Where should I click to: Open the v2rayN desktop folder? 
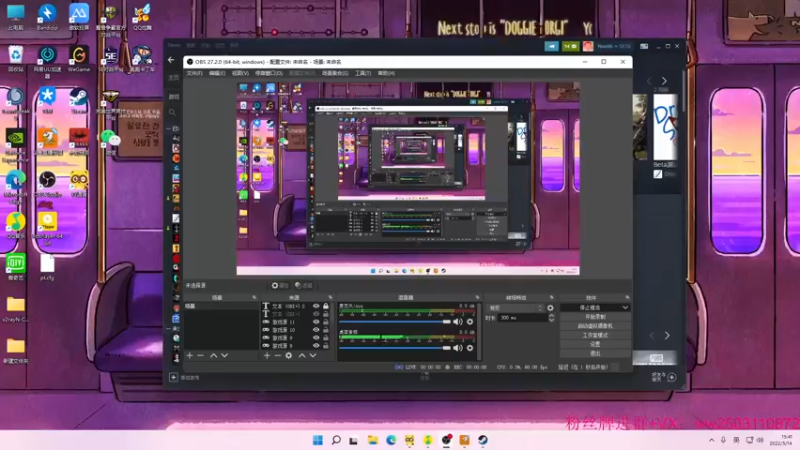click(x=15, y=310)
